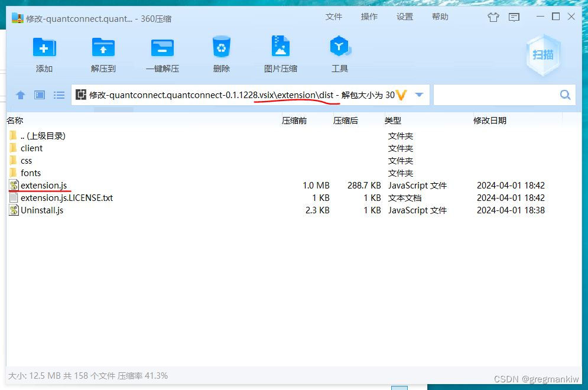Viewport: 588px width, 390px height.
Task: Switch to list view icon
Action: (59, 95)
